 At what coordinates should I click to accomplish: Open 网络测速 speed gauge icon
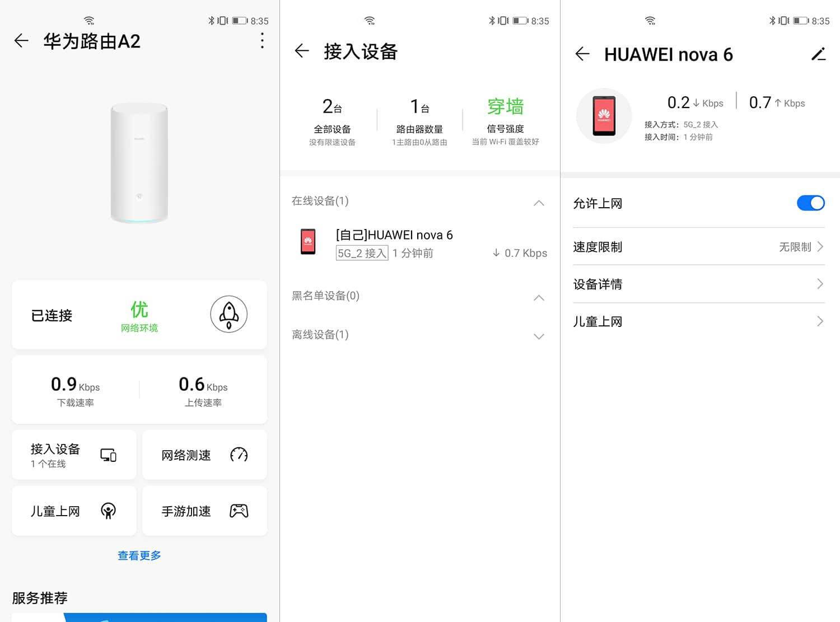pyautogui.click(x=239, y=455)
